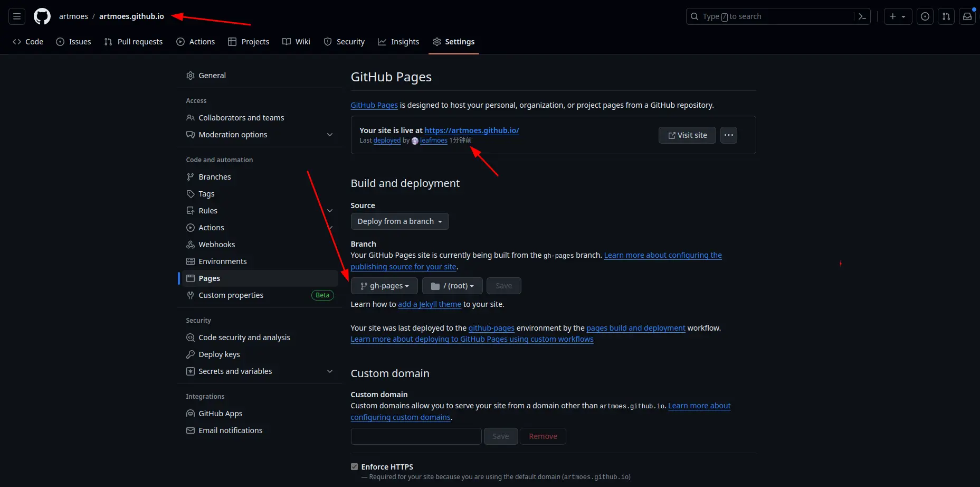Open notifications inbox icon
Image resolution: width=980 pixels, height=487 pixels.
[967, 16]
